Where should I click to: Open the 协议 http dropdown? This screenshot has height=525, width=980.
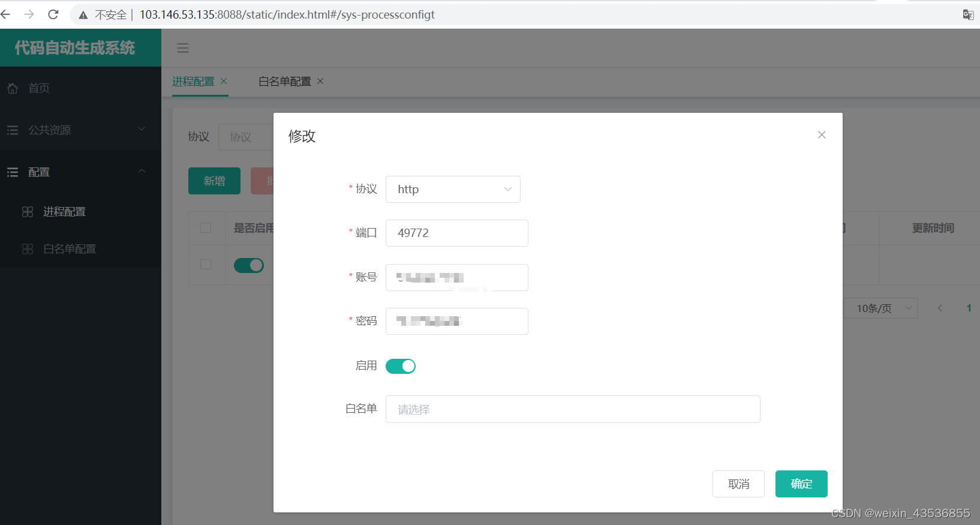453,189
